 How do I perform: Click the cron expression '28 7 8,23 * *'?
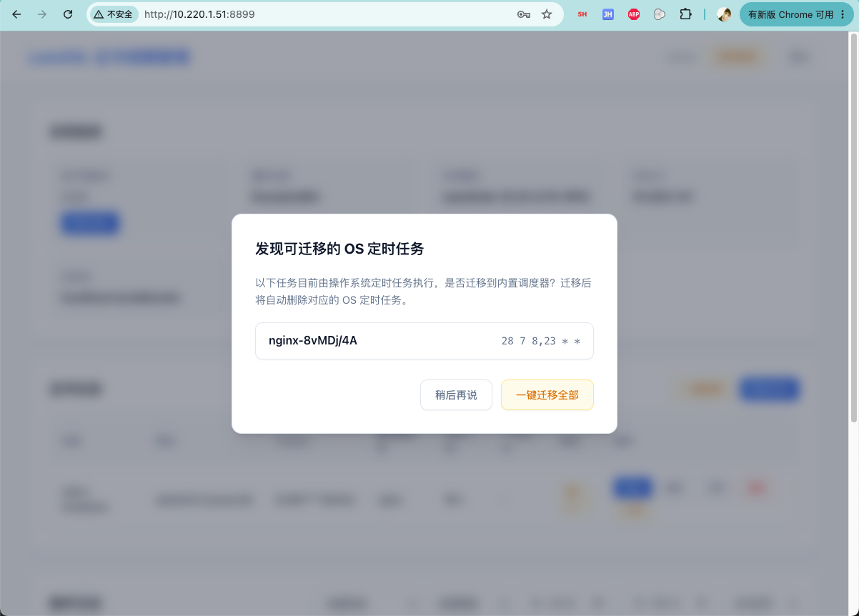point(541,342)
